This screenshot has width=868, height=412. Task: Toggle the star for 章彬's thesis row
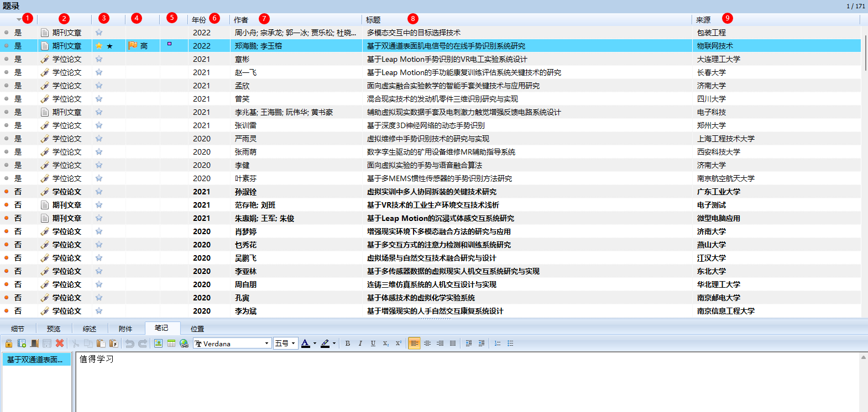click(99, 59)
